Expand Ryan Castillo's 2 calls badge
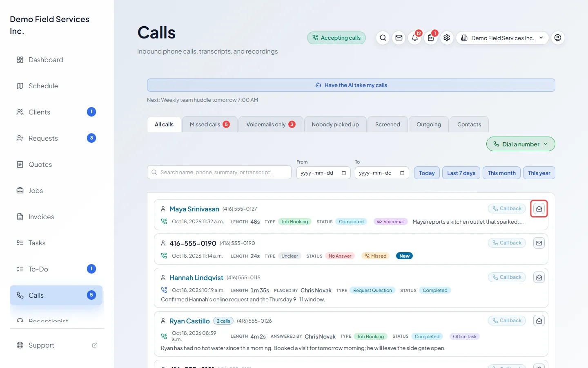 223,321
